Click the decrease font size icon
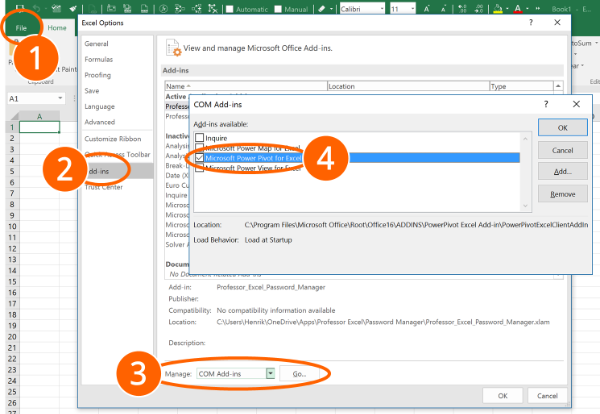The height and width of the screenshot is (414, 600). tap(443, 8)
